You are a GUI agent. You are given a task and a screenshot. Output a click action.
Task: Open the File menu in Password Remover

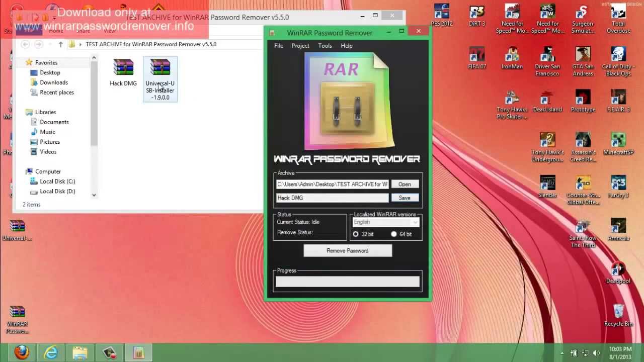(x=278, y=46)
